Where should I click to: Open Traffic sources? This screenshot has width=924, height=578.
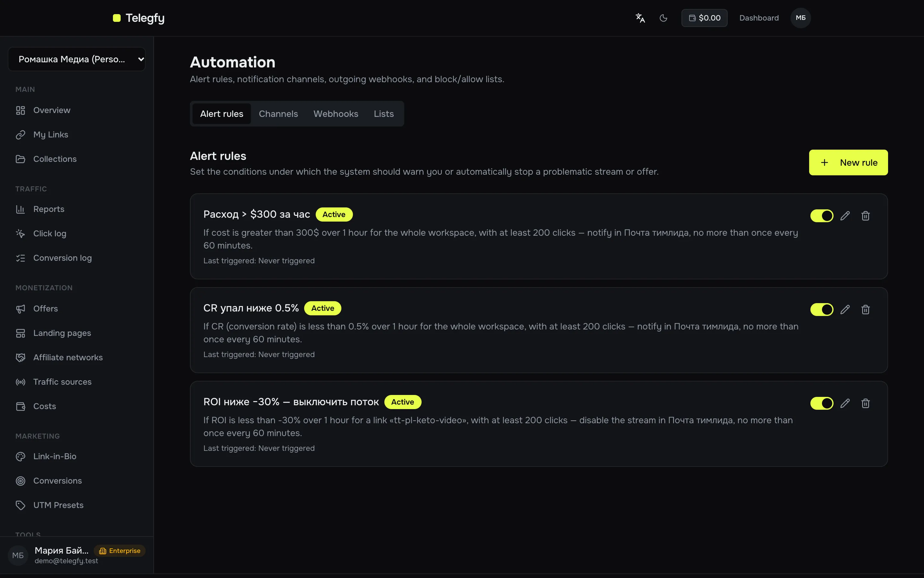(77, 382)
